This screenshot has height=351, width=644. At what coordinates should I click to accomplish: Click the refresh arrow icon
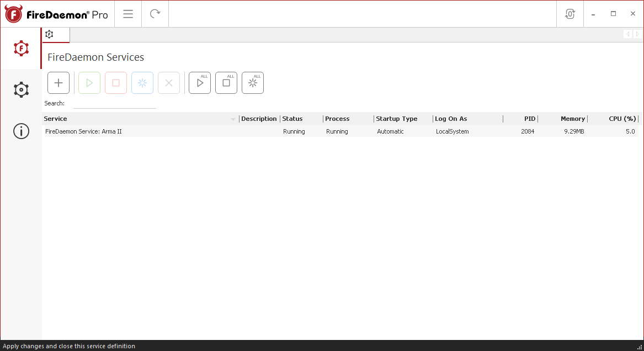155,14
